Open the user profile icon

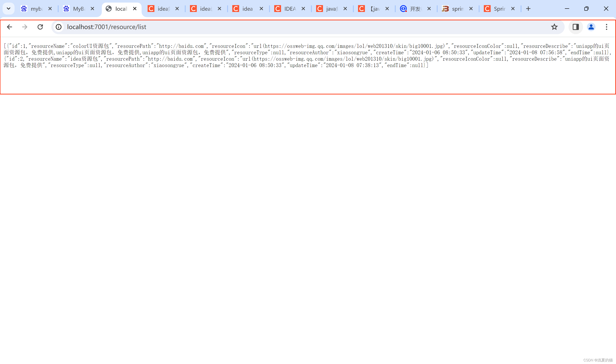tap(591, 27)
